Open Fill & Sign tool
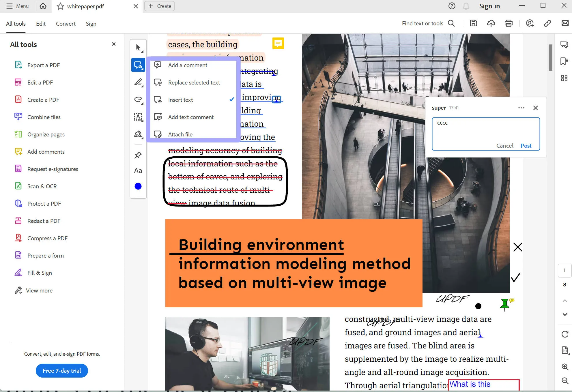 click(x=33, y=273)
